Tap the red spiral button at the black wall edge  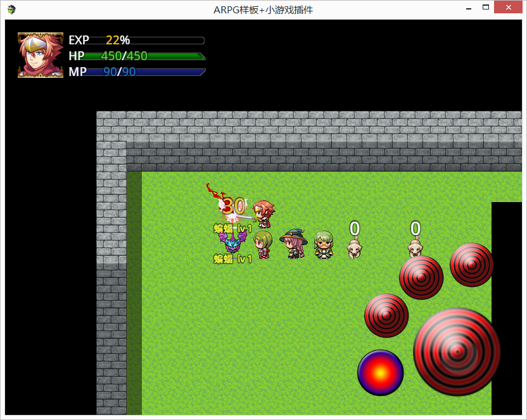click(471, 265)
